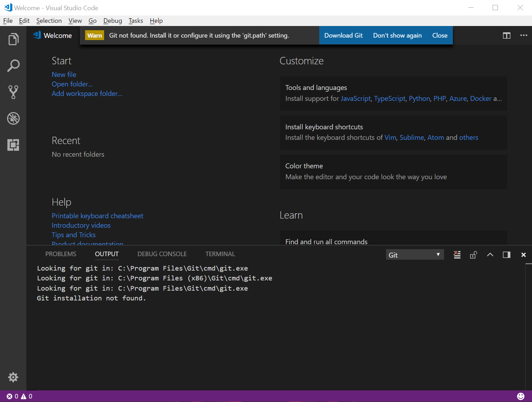Switch to the Problems panel tab
Viewport: 532px width, 402px height.
61,254
